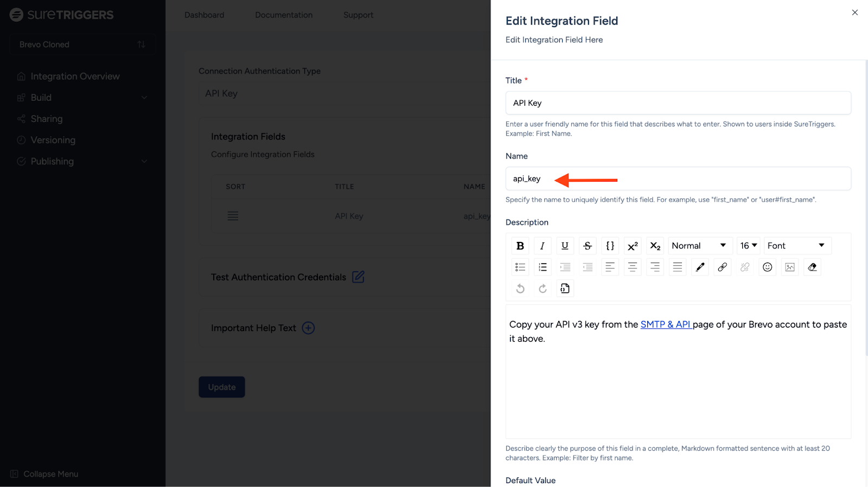Remove link with the unlink icon
The width and height of the screenshot is (868, 487).
click(x=745, y=267)
